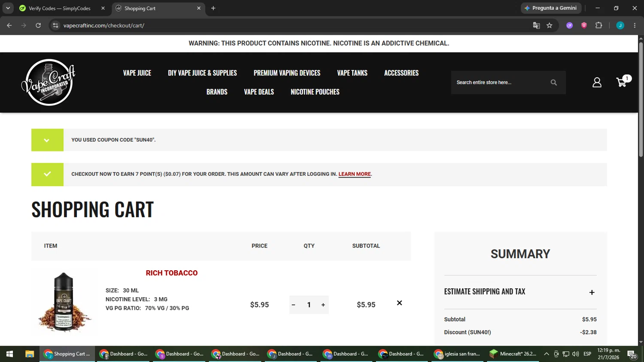Open the ESP language indicator
The width and height of the screenshot is (644, 362).
(x=587, y=354)
